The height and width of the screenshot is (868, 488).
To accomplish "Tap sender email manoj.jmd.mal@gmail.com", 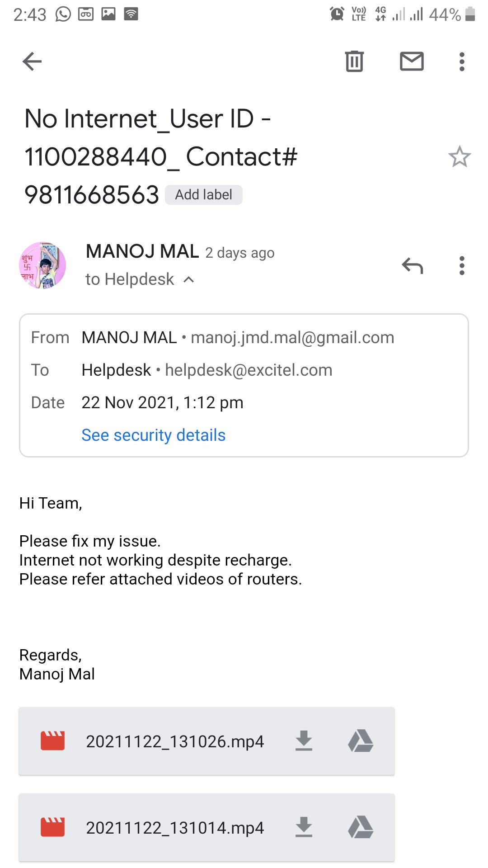I will [x=292, y=338].
